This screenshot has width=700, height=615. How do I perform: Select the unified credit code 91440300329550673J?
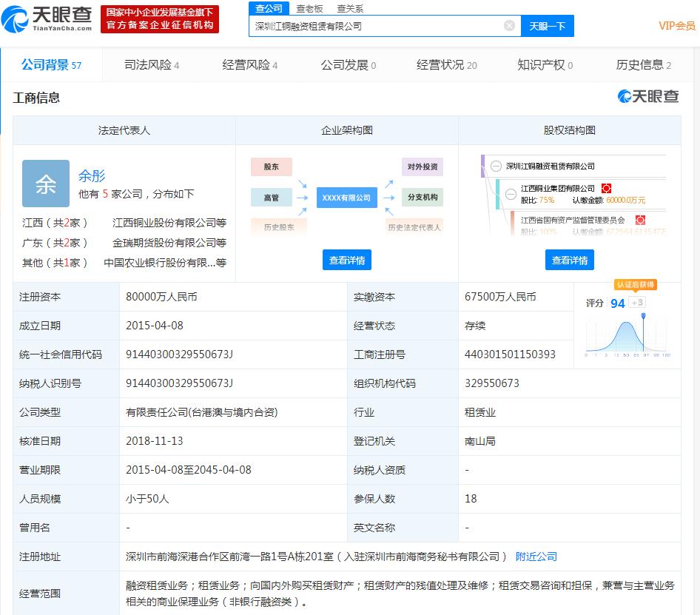pos(180,354)
